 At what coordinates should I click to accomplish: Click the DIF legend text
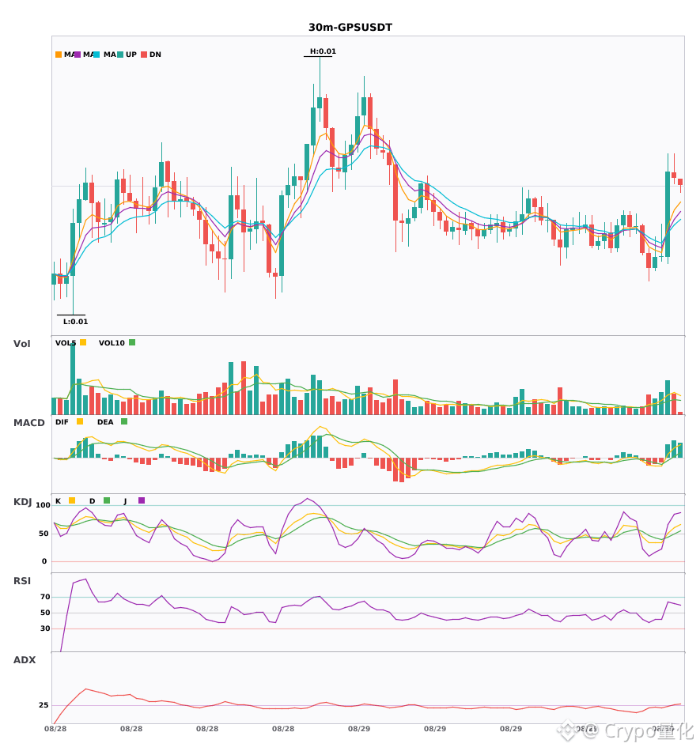[62, 422]
